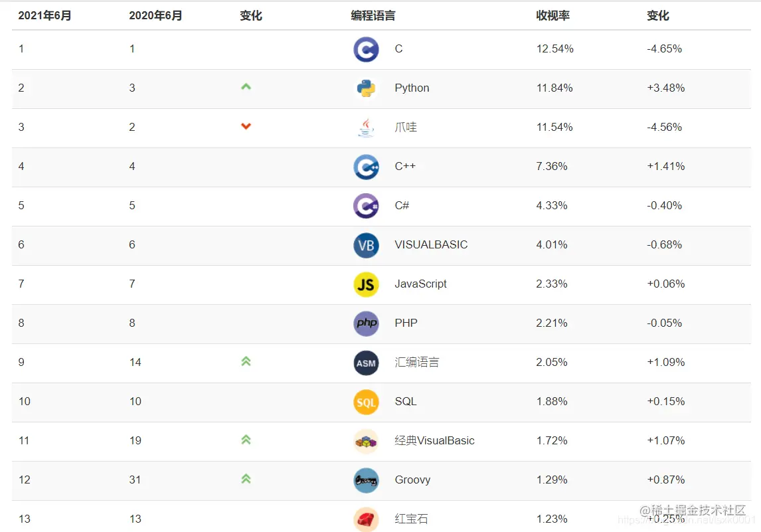Click the -4.65% change value
The width and height of the screenshot is (761, 532).
click(x=665, y=49)
